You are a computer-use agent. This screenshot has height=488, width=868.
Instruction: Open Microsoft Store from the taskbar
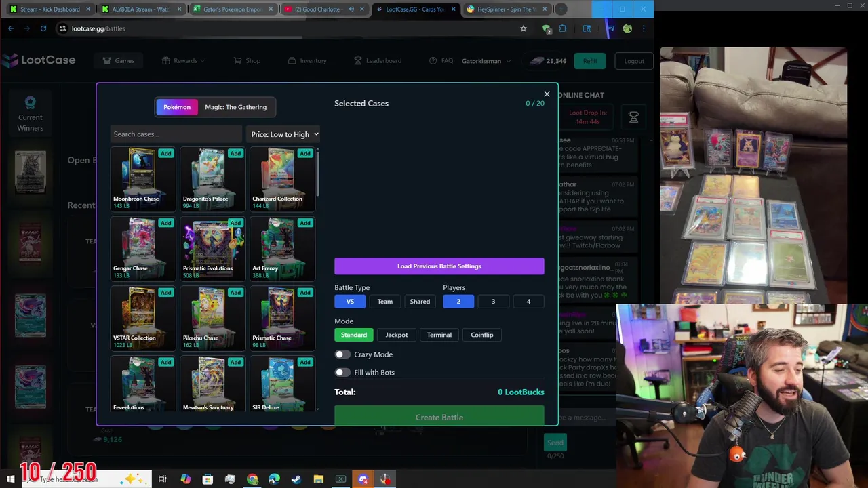(x=208, y=479)
